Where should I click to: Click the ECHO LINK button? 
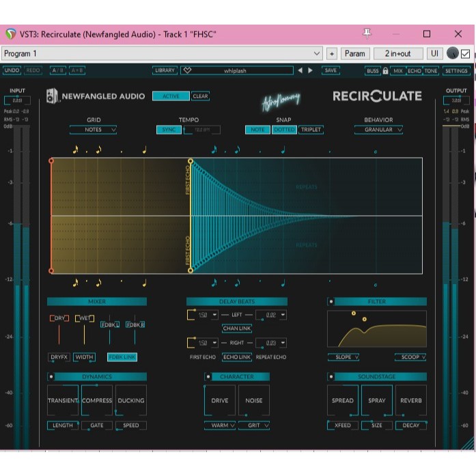point(237,357)
